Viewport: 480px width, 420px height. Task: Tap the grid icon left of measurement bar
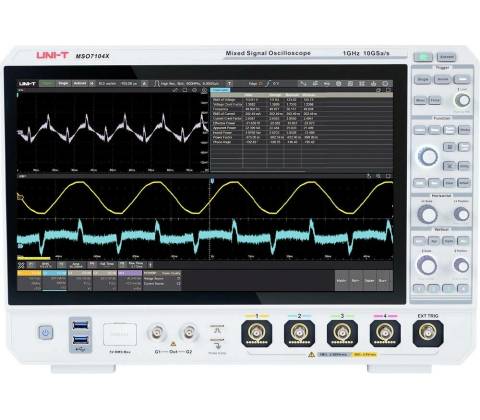point(21,265)
